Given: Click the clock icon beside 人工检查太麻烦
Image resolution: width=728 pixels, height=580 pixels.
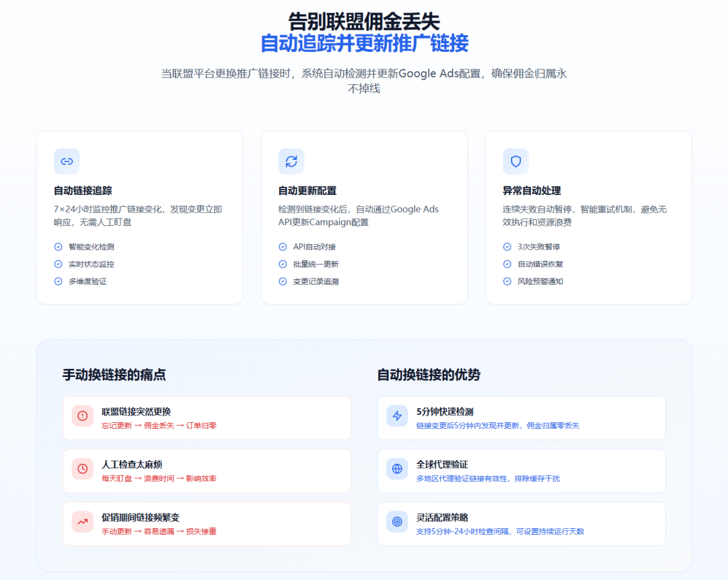Looking at the screenshot, I should [x=82, y=470].
